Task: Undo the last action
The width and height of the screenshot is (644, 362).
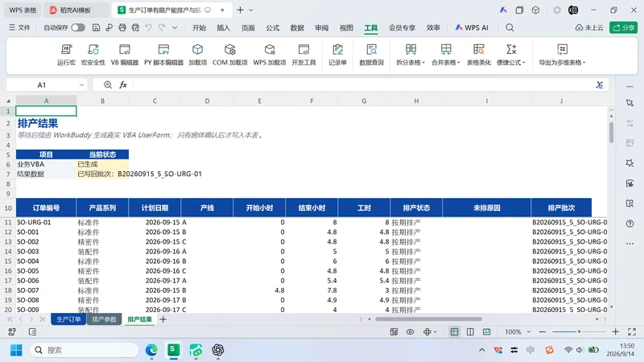Action: click(x=149, y=27)
